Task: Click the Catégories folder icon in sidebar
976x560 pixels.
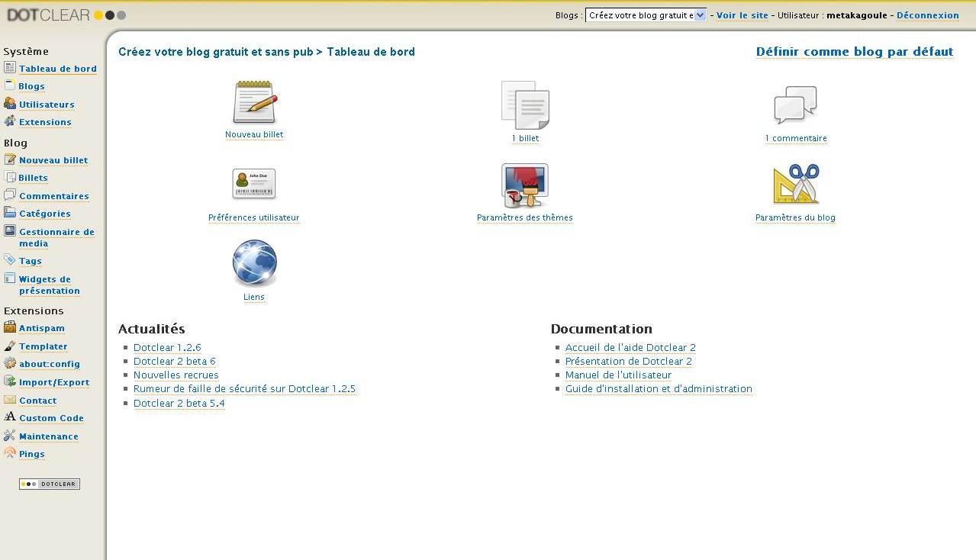Action: [x=10, y=213]
